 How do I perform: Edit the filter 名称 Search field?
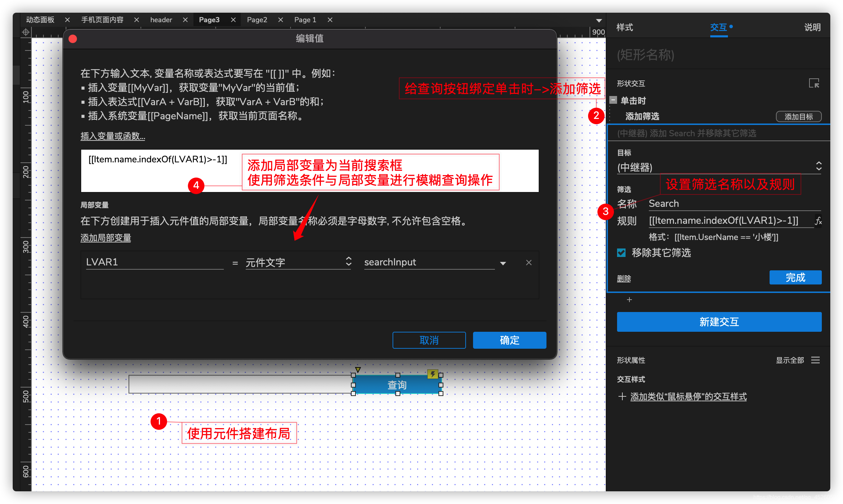tap(735, 204)
